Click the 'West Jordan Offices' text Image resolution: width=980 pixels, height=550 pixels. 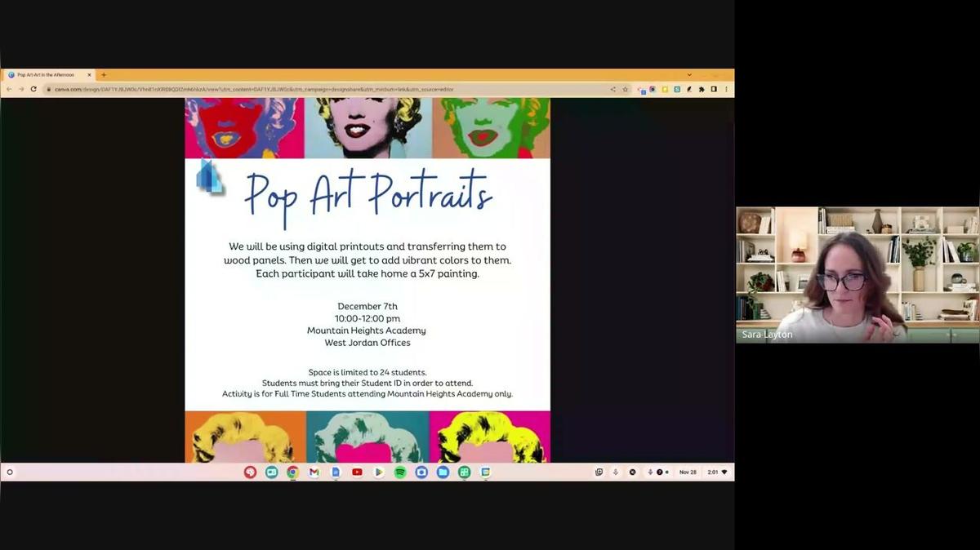367,343
